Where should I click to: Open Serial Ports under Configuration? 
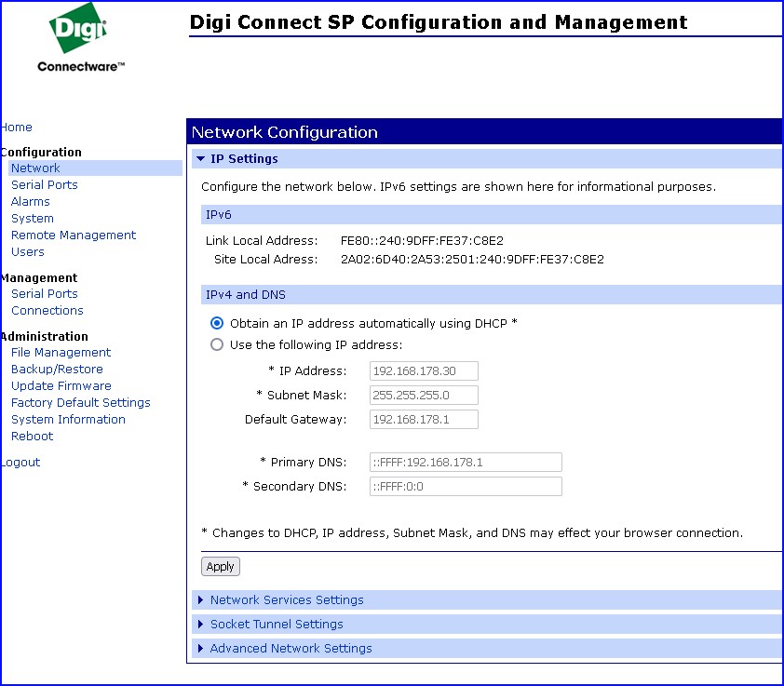tap(45, 184)
